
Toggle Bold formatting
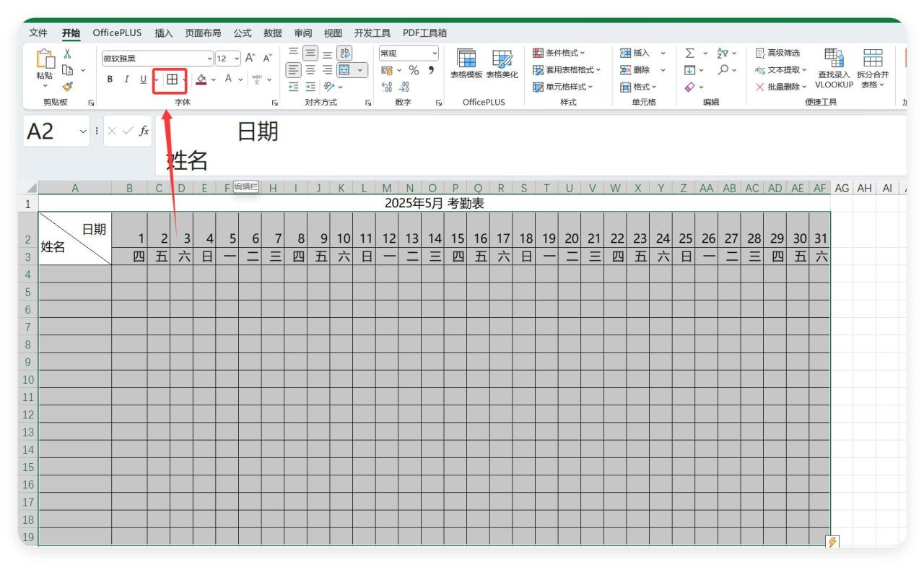[x=110, y=78]
